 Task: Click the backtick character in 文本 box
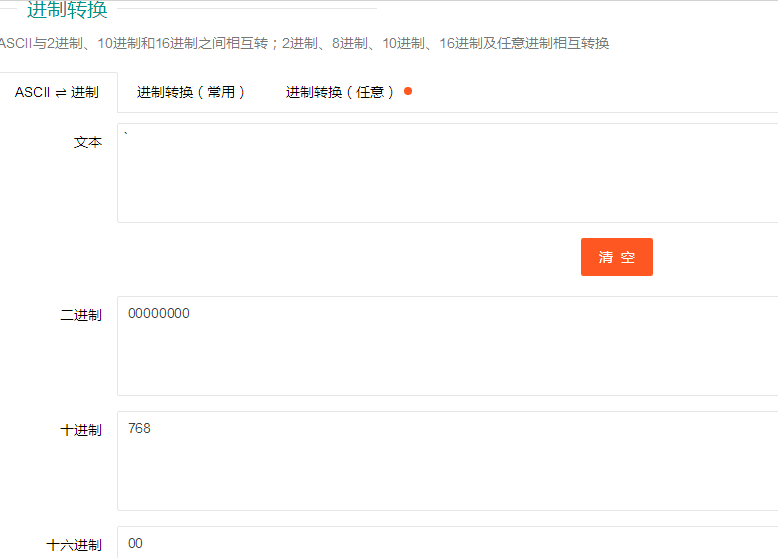126,133
